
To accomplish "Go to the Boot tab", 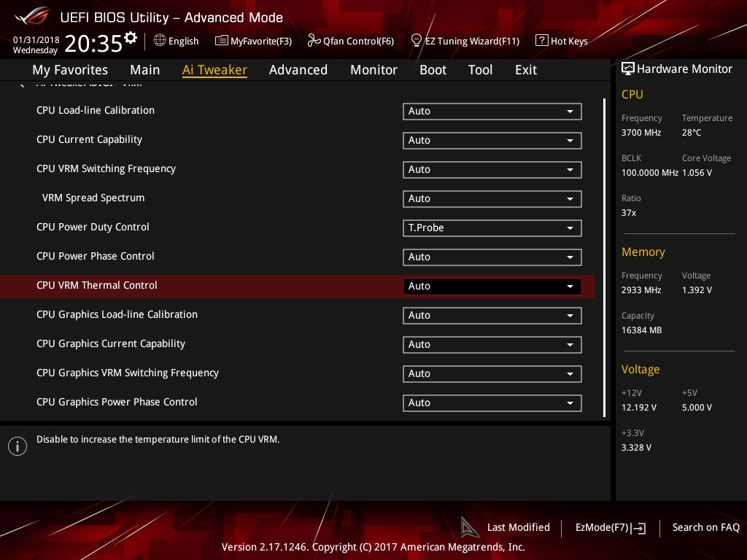I will pos(433,70).
